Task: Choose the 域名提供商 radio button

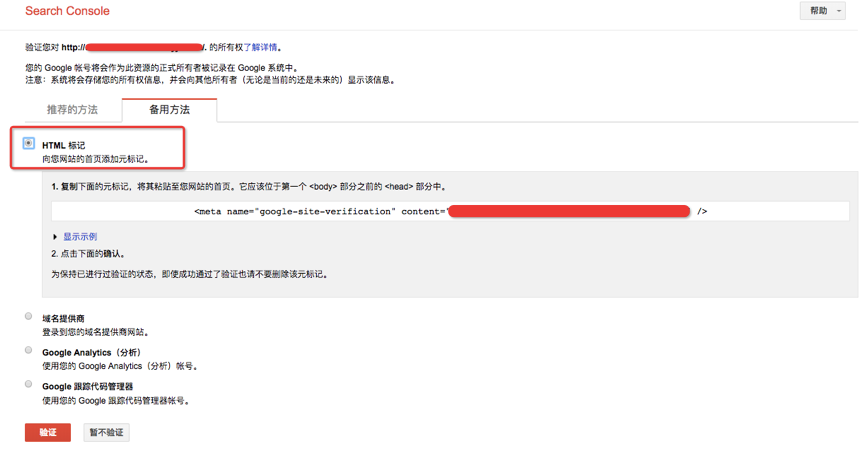Action: click(29, 317)
